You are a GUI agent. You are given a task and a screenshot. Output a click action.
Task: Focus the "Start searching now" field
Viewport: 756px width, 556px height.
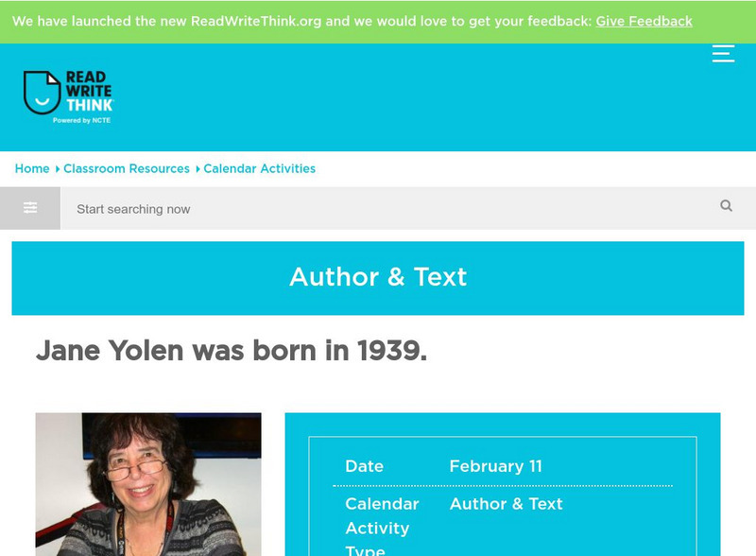387,209
